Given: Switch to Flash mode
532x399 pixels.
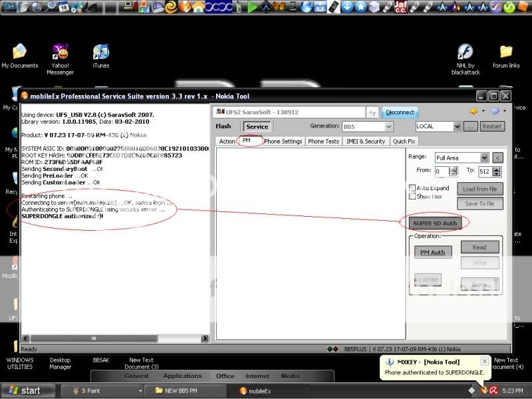Looking at the screenshot, I should coord(223,126).
